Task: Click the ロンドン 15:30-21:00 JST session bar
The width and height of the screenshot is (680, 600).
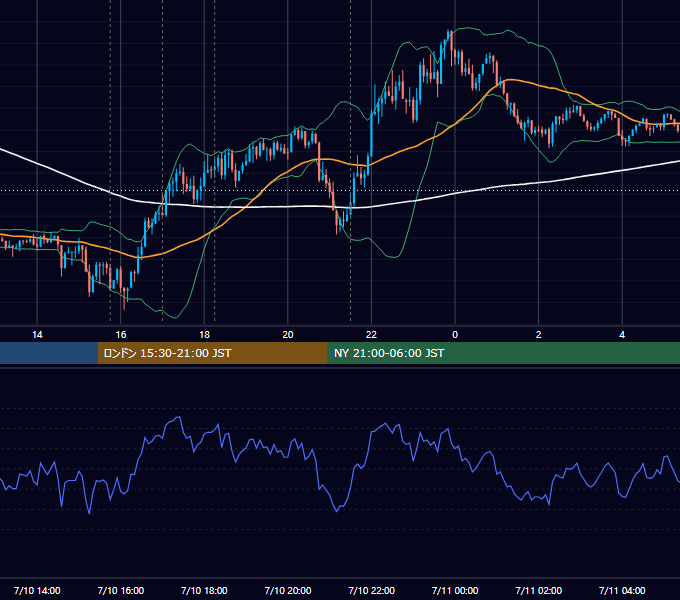Action: click(x=212, y=353)
